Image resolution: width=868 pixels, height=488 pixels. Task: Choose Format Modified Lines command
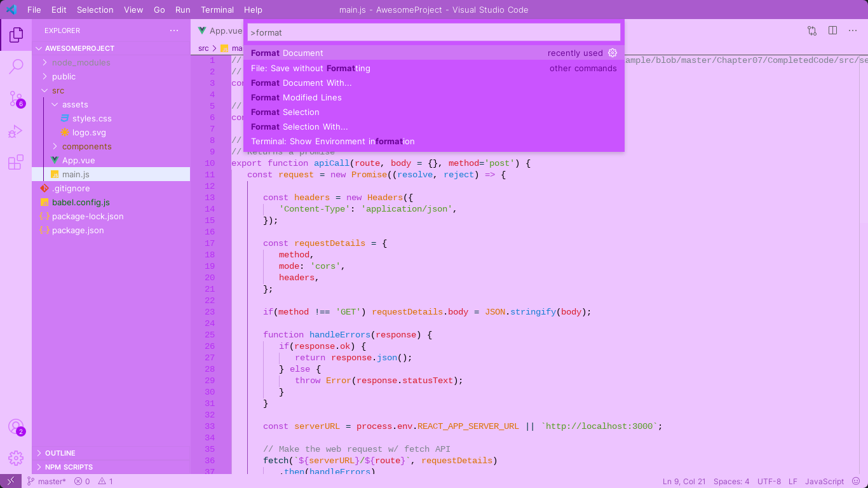coord(433,97)
